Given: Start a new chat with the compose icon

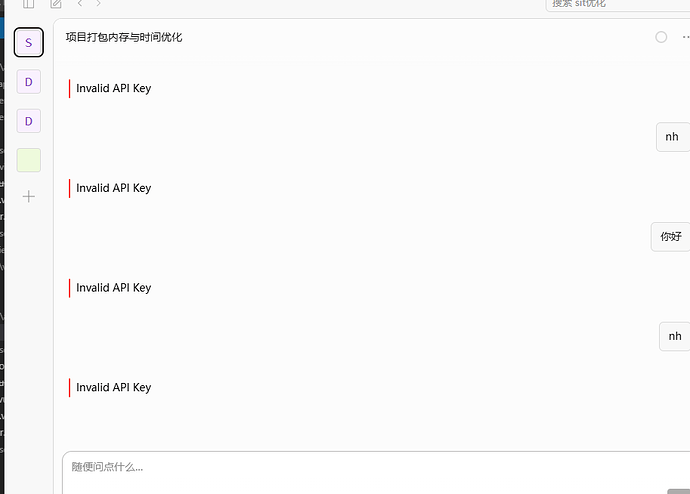Looking at the screenshot, I should [56, 4].
